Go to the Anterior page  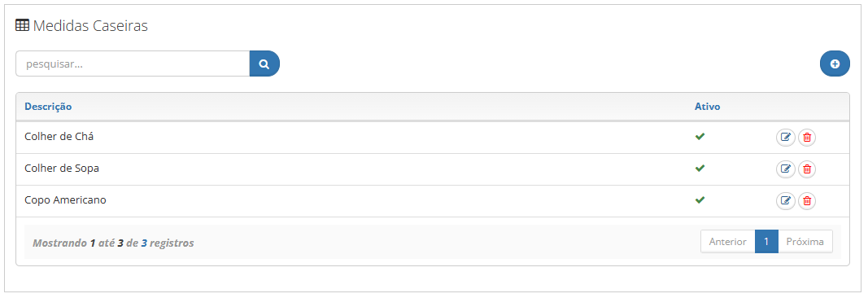(x=728, y=242)
